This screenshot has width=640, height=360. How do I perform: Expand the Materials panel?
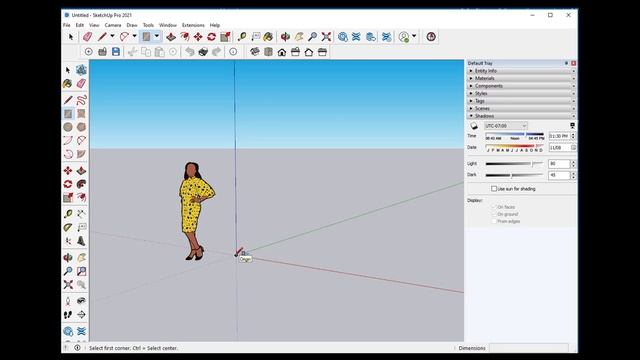(521, 78)
